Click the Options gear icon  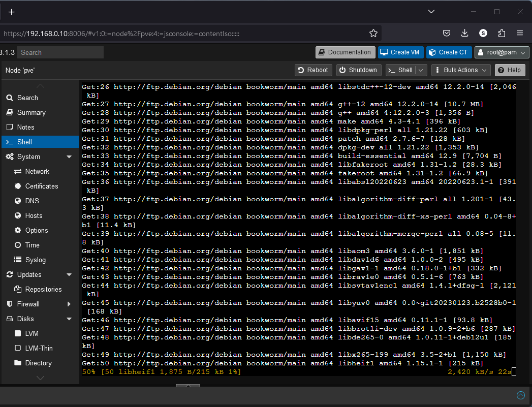click(18, 230)
